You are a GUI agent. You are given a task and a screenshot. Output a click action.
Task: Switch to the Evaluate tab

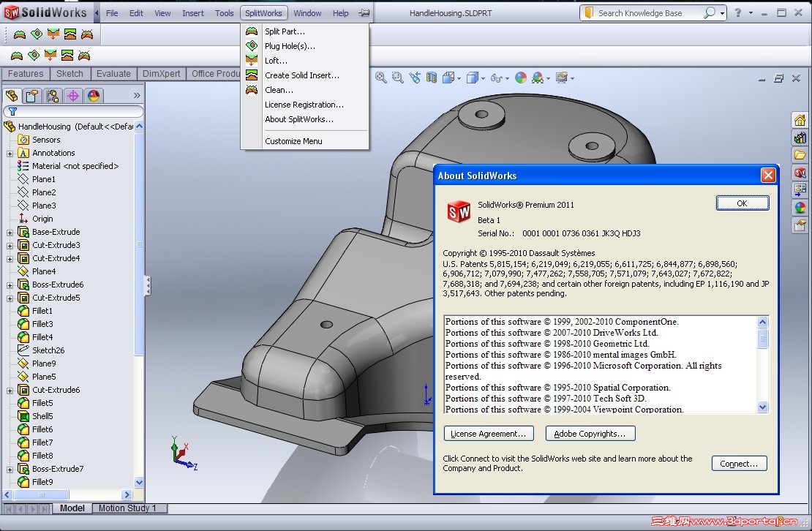[113, 73]
